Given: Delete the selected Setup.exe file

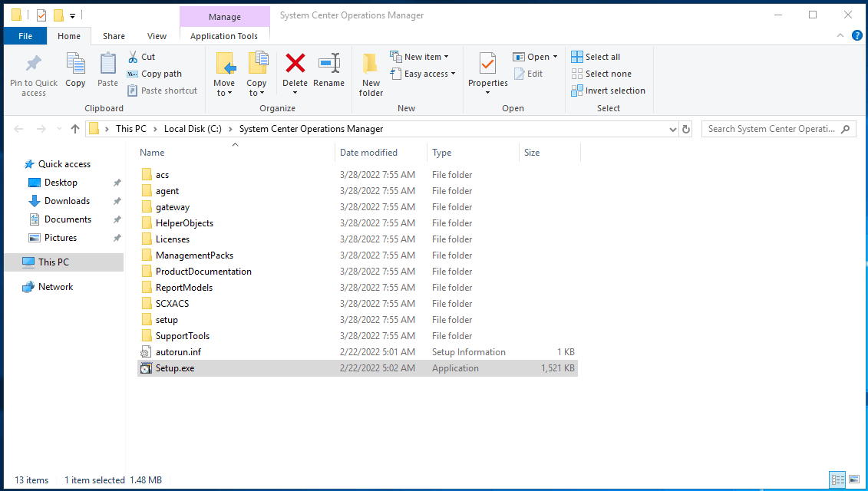Looking at the screenshot, I should [295, 73].
